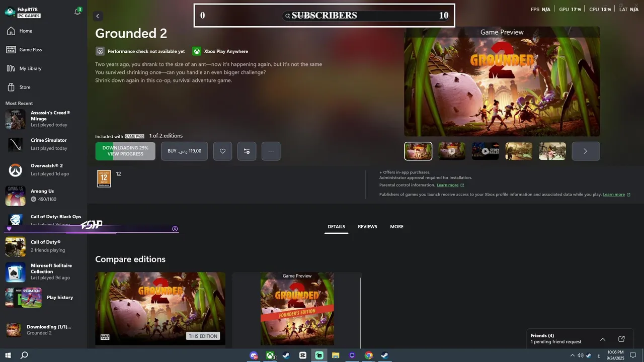
Task: Switch to the MORE tab
Action: [396, 227]
